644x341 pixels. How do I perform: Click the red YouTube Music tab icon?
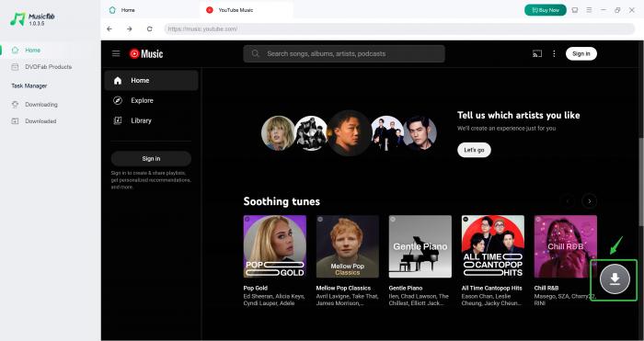[x=210, y=10]
